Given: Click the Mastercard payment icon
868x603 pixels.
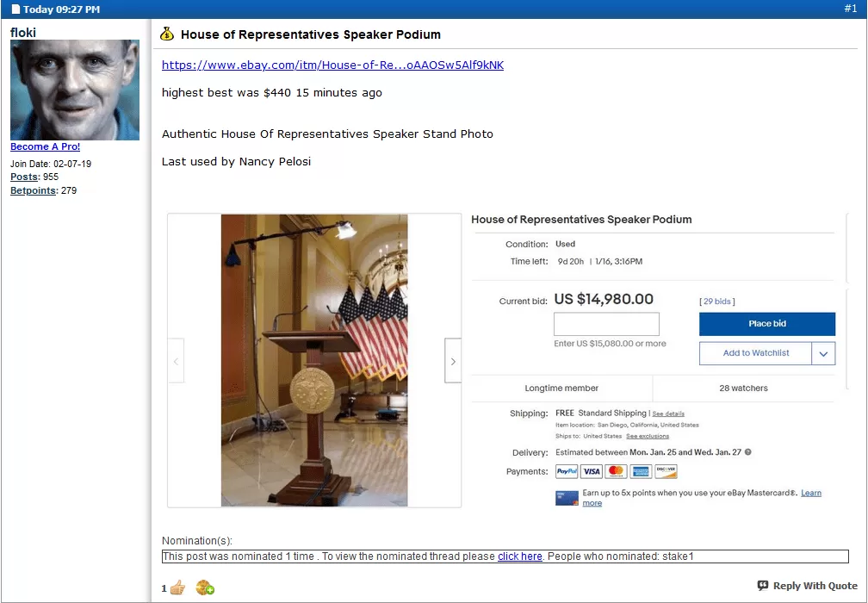Looking at the screenshot, I should click(x=617, y=471).
